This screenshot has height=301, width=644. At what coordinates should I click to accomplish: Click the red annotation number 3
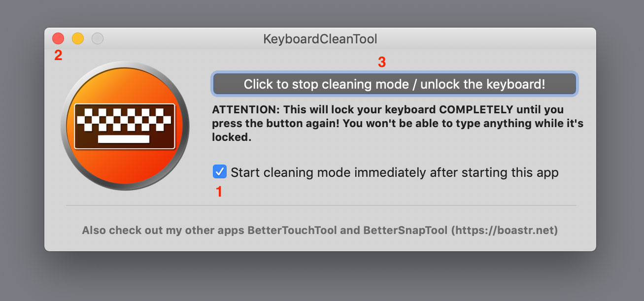tap(381, 62)
